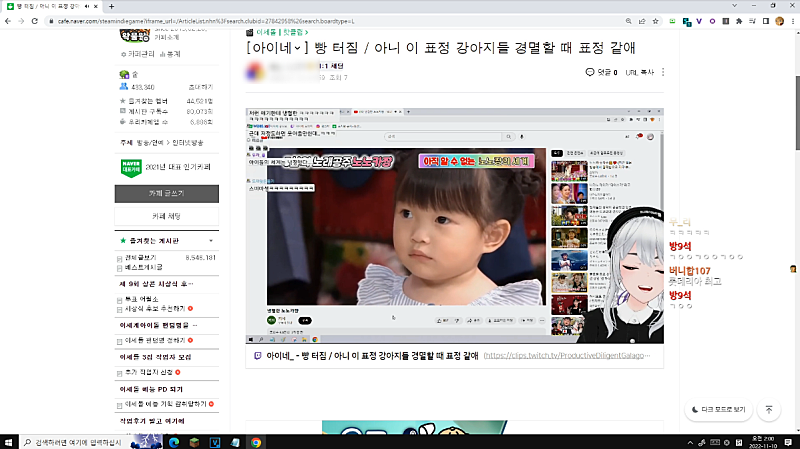Open the Extensions puzzle-piece menu

coord(739,21)
